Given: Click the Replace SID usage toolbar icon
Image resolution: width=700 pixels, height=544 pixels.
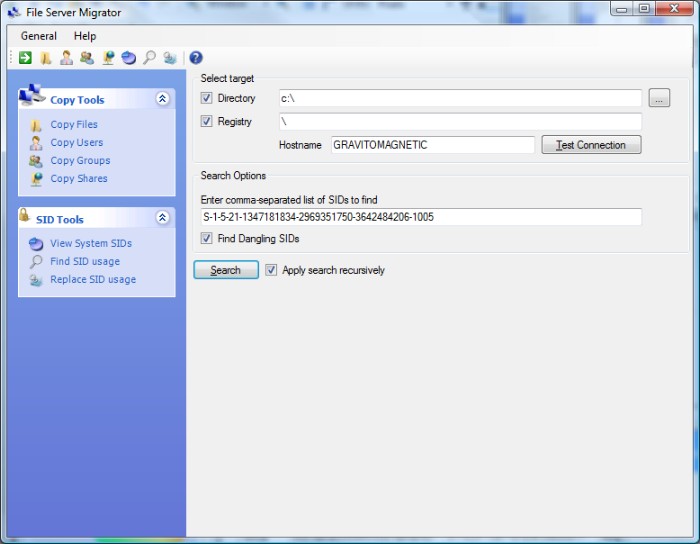Looking at the screenshot, I should point(170,58).
